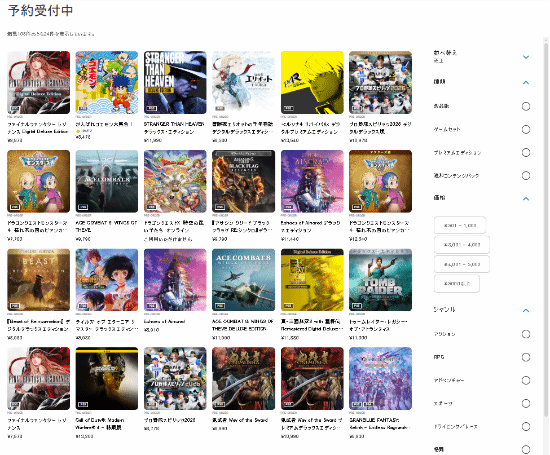This screenshot has height=455, width=550.
Task: Open the Tomb Raider game cover
Action: point(380,280)
